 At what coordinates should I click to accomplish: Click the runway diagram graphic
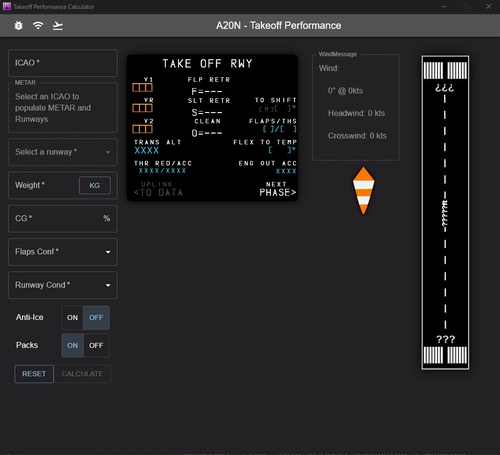445,213
